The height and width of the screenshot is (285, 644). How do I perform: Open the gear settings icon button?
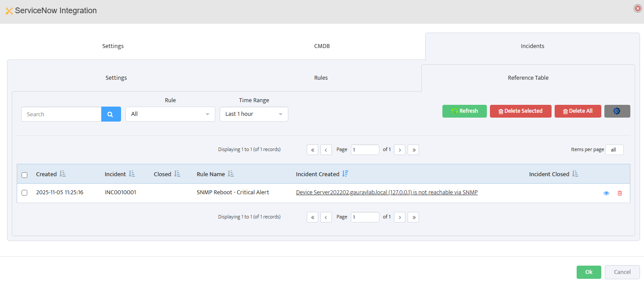[x=617, y=111]
